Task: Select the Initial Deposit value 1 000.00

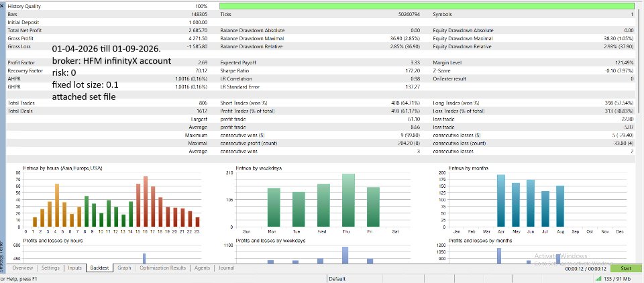Action: pos(199,22)
